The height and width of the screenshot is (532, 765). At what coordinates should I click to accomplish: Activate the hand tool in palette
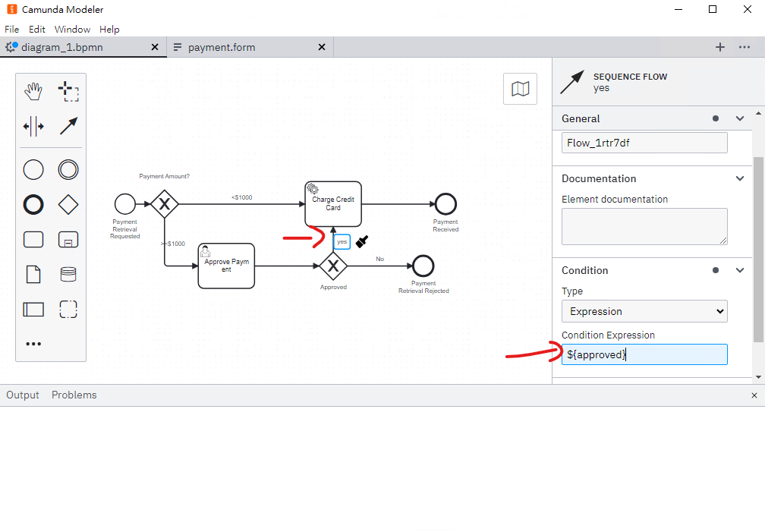coord(33,91)
